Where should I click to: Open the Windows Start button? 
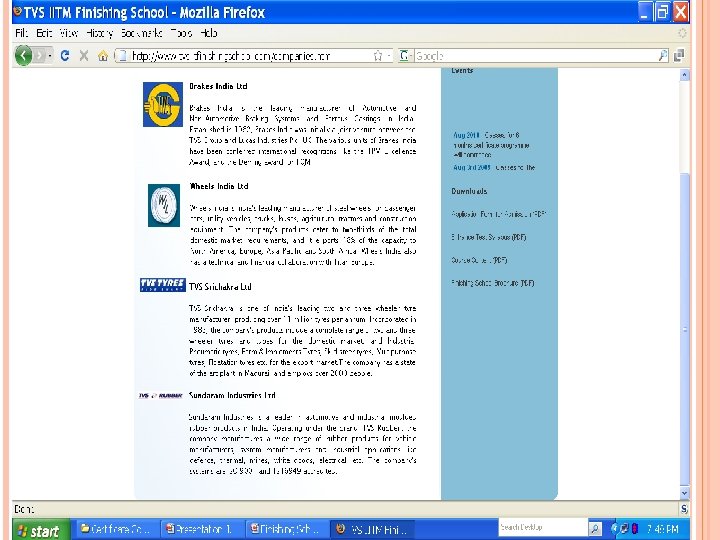pos(41,530)
